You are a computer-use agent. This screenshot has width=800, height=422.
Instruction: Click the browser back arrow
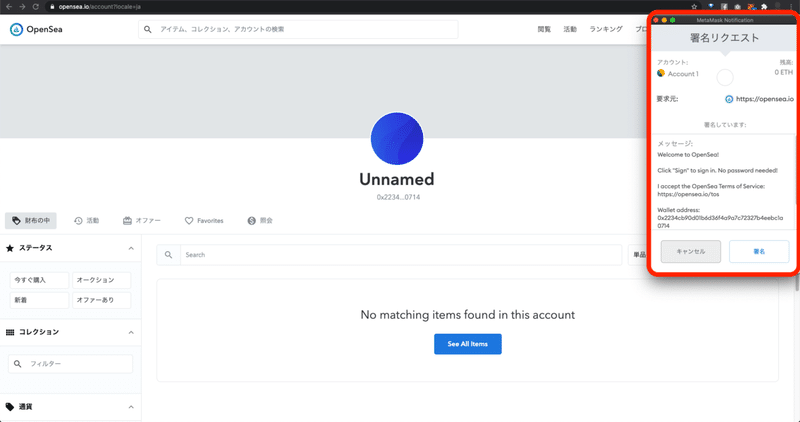click(x=9, y=7)
